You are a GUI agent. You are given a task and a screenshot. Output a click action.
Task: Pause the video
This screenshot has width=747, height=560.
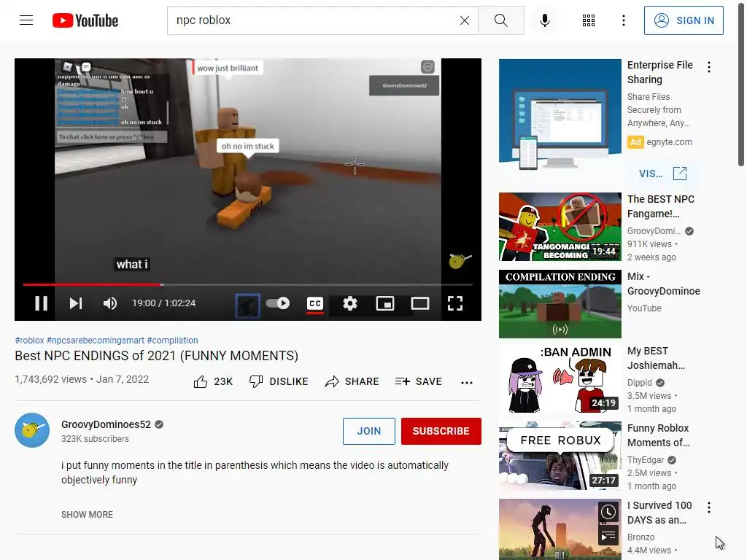coord(42,303)
